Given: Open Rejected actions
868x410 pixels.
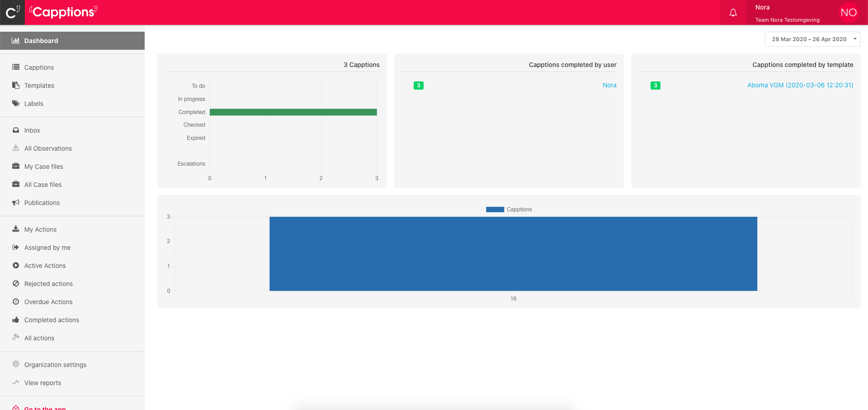Looking at the screenshot, I should (72, 284).
